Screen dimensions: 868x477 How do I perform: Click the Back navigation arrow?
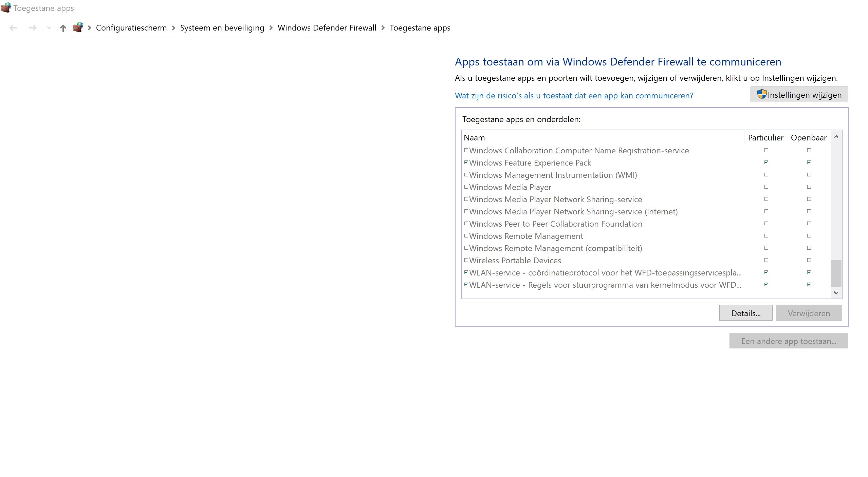pos(13,28)
